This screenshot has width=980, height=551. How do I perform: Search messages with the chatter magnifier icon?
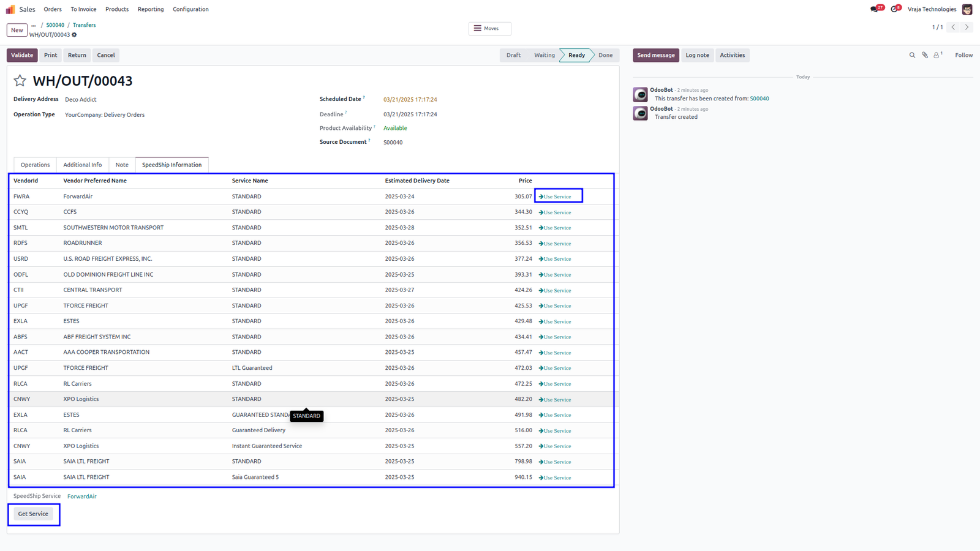tap(912, 55)
